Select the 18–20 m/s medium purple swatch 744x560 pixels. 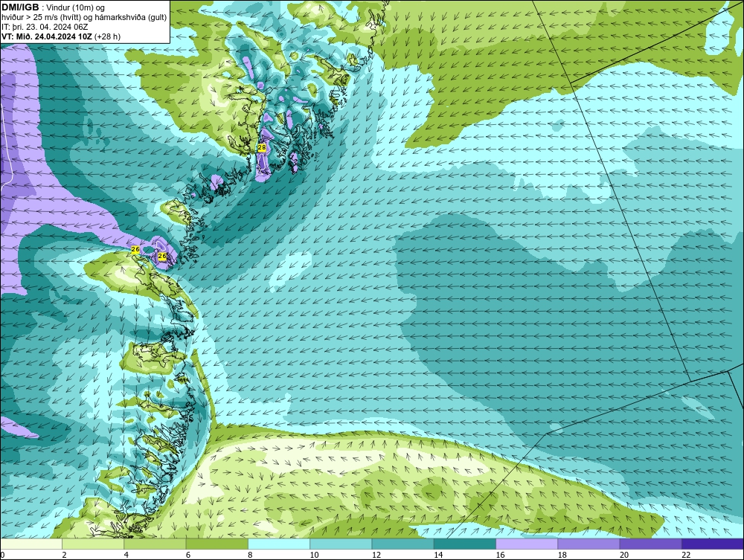(589, 544)
